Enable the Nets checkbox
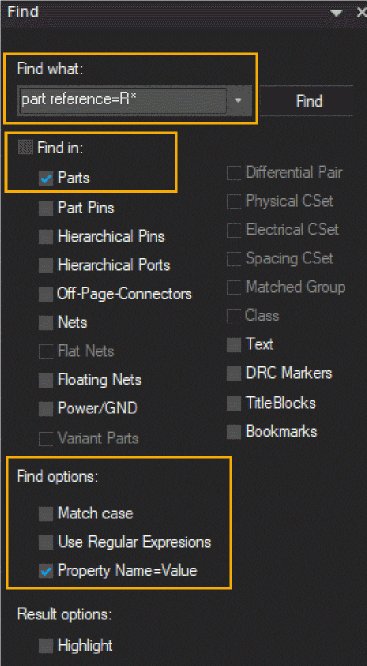 coord(46,323)
